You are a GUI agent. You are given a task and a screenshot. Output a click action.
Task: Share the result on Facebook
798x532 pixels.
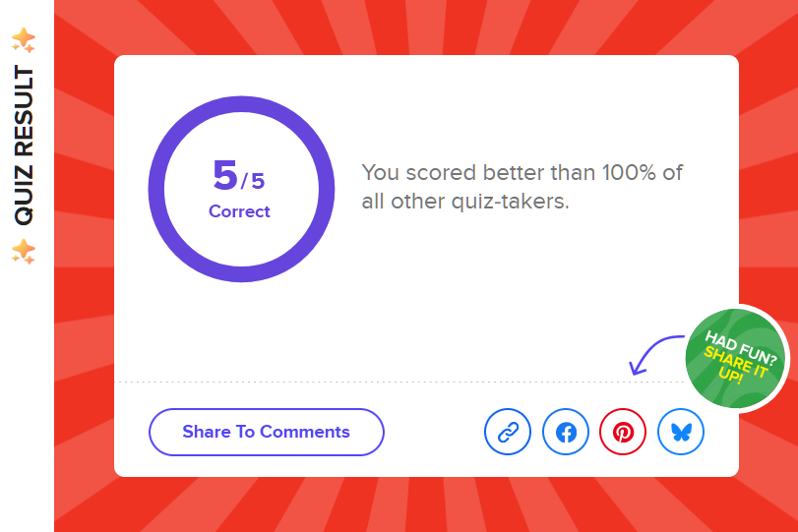(x=566, y=432)
